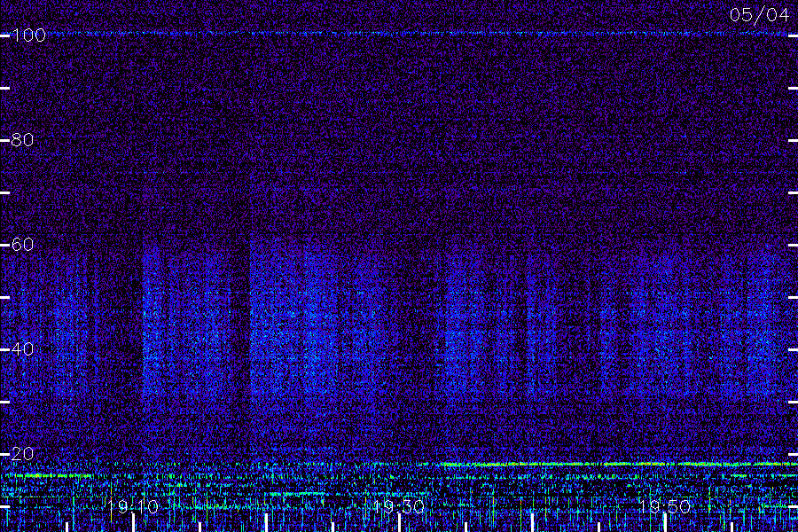Click the 40 frequency axis label
Screen dimensions: 798x532
pyautogui.click(x=22, y=349)
